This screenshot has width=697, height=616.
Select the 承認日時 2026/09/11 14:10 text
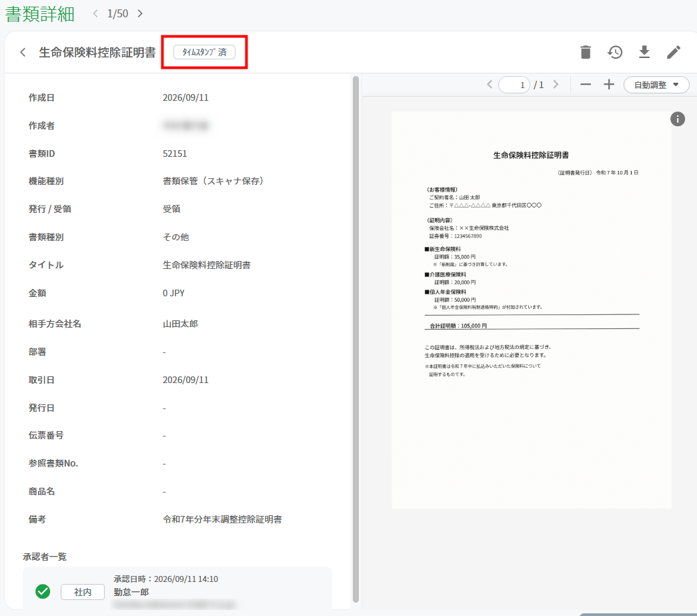(166, 579)
